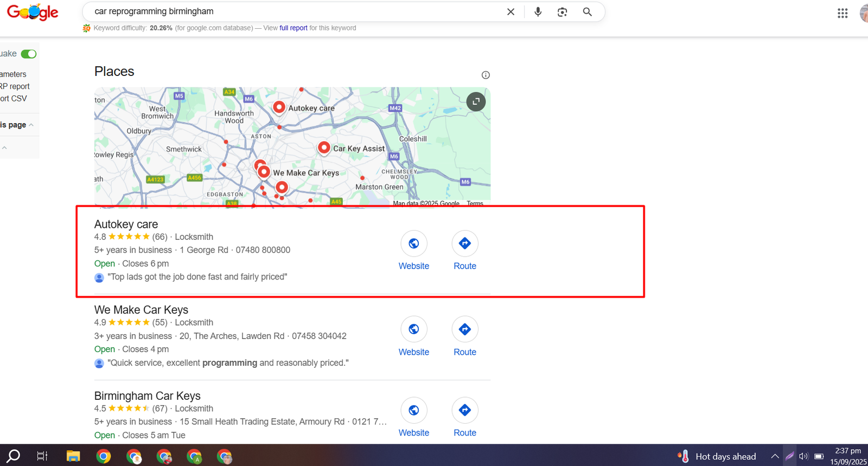Click the voice search microphone icon
Image resolution: width=868 pixels, height=466 pixels.
(x=538, y=12)
